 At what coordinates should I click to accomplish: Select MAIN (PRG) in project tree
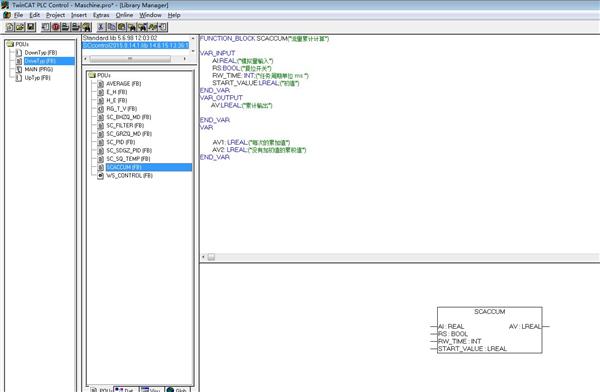click(39, 69)
